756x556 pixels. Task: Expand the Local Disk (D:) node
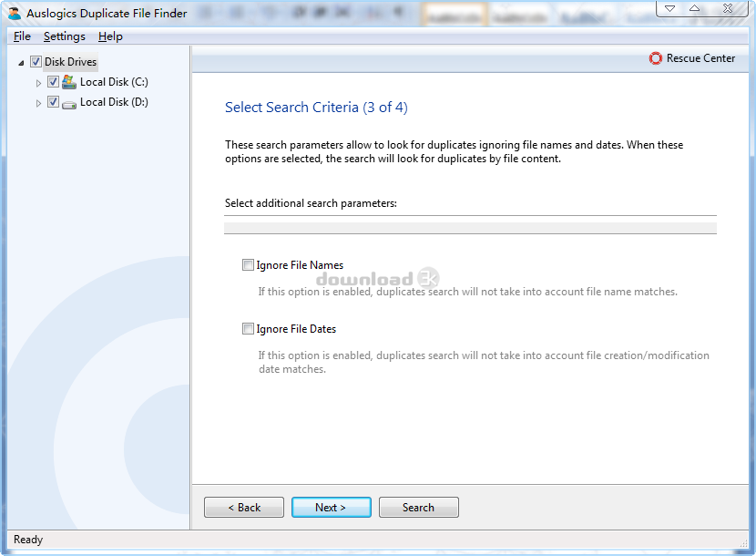point(38,103)
